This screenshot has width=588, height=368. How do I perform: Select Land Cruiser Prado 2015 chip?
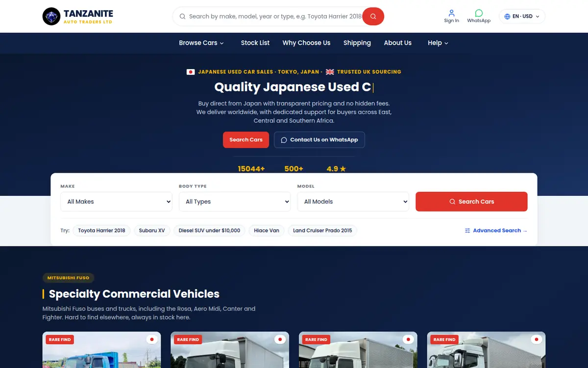[322, 231]
